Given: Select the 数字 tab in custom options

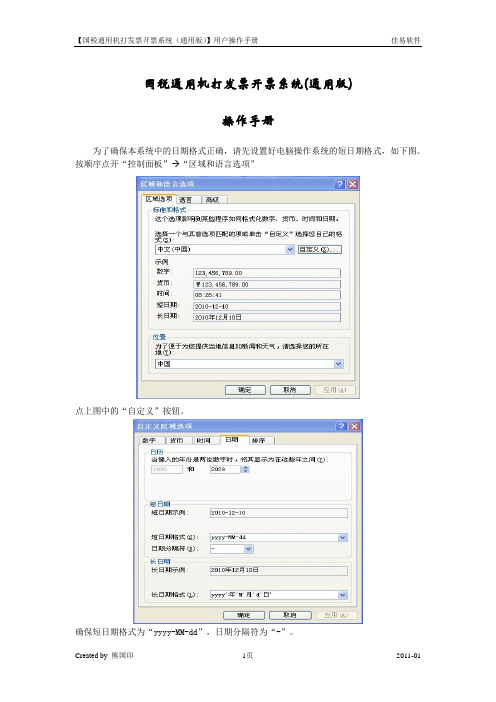Looking at the screenshot, I should tap(150, 441).
